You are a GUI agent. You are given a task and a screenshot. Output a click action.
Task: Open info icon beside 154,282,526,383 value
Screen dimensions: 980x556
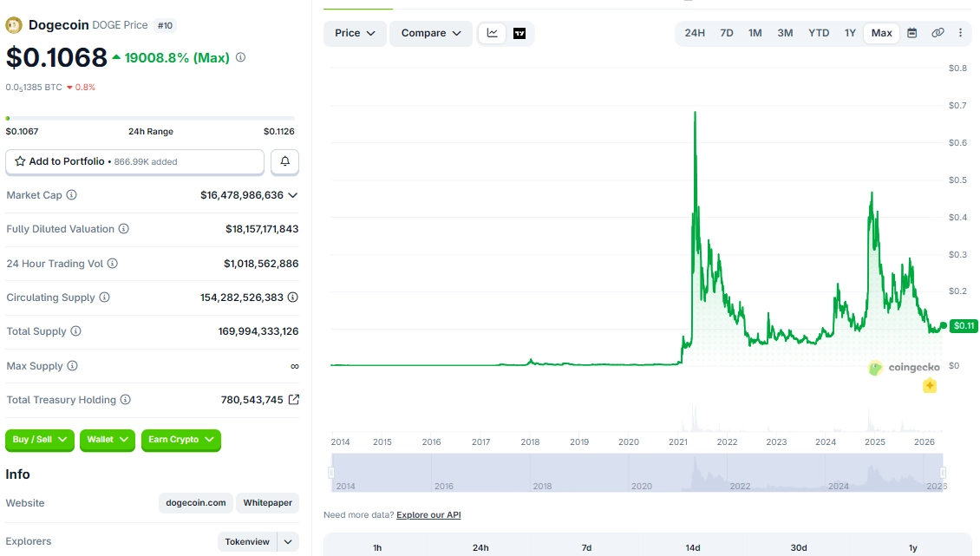pos(292,297)
